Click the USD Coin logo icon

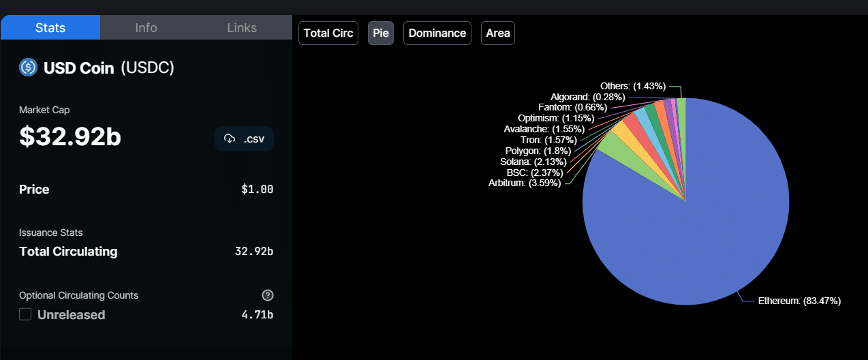[28, 67]
